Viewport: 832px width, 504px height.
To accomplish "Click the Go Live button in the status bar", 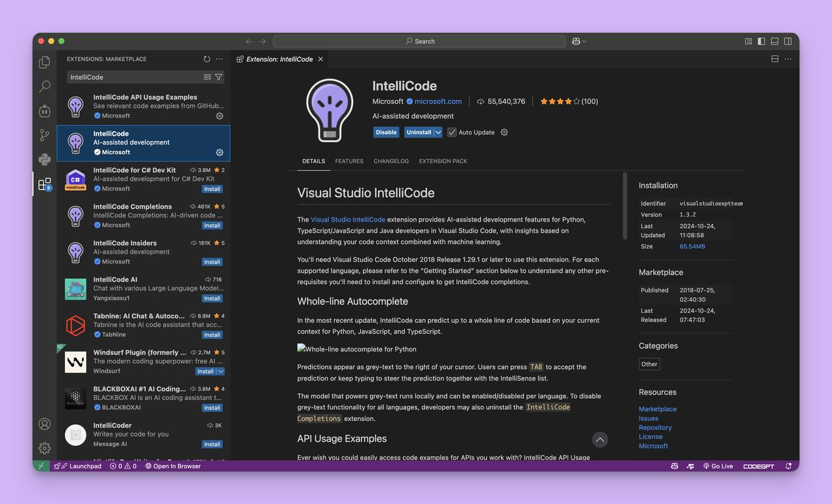I will pyautogui.click(x=718, y=466).
